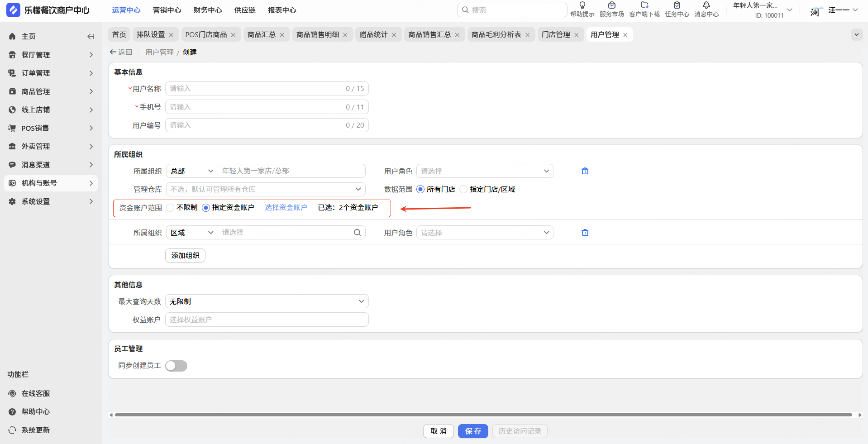
Task: Click the 商品管理 sidebar icon
Action: (x=12, y=91)
